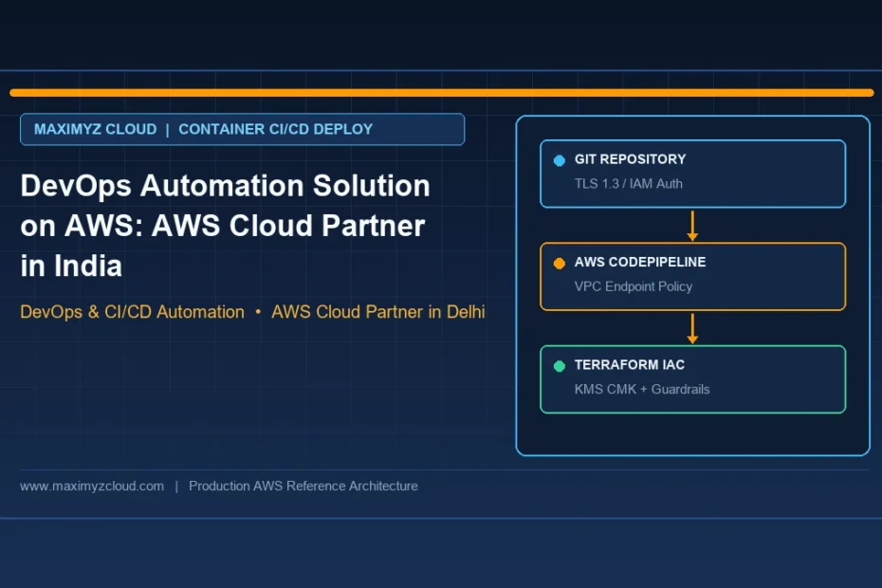Select the TLS 1.3 / IAM Auth text

(629, 184)
